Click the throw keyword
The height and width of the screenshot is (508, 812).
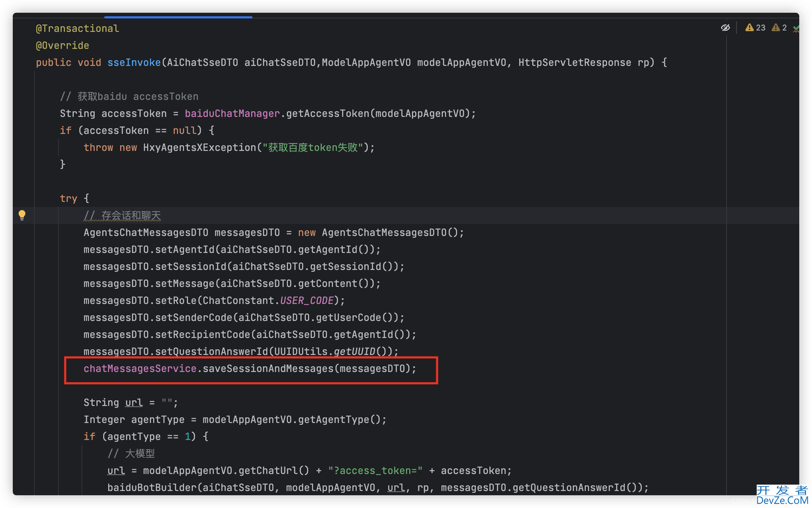point(98,147)
